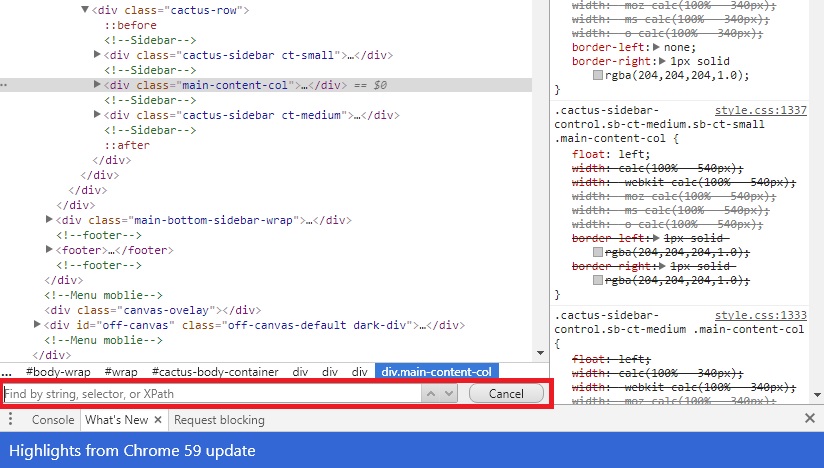The height and width of the screenshot is (468, 824).
Task: Open actions ellipsis beside selected DOM row
Action: click(x=4, y=85)
